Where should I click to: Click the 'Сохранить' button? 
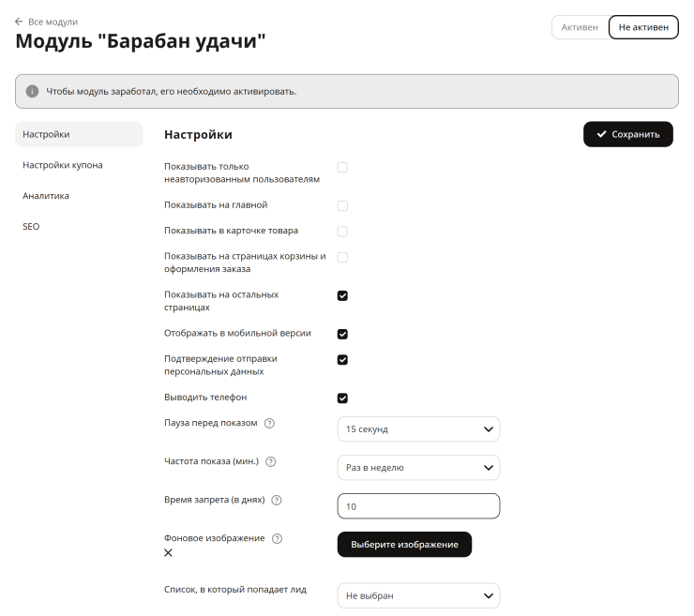[x=628, y=134]
